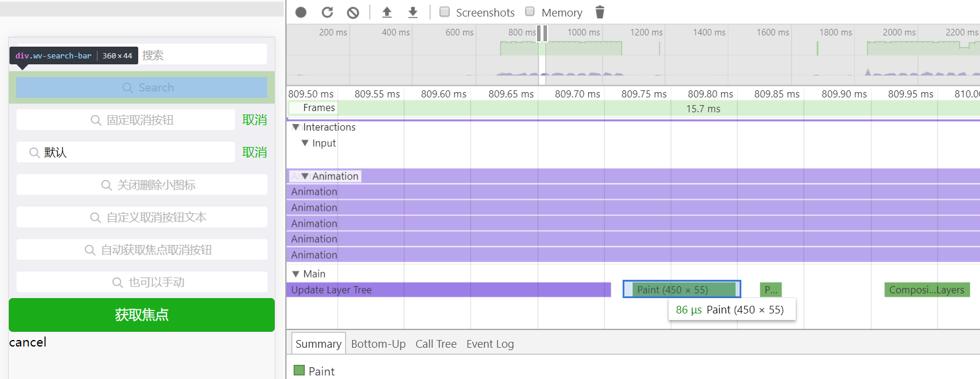
Task: Collapse the Interactions track
Action: [296, 127]
